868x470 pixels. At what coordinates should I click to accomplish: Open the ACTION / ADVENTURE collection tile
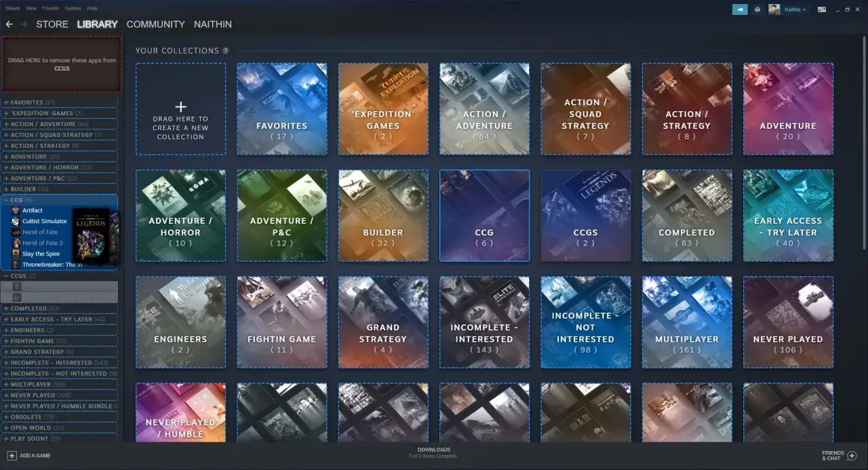coord(484,109)
